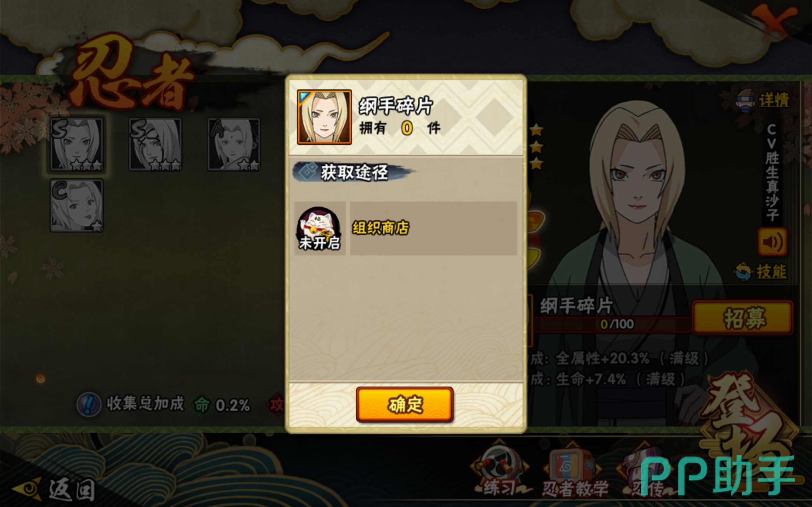The image size is (812, 507).
Task: Open the 组织商店 acquisition route
Action: coord(433,228)
